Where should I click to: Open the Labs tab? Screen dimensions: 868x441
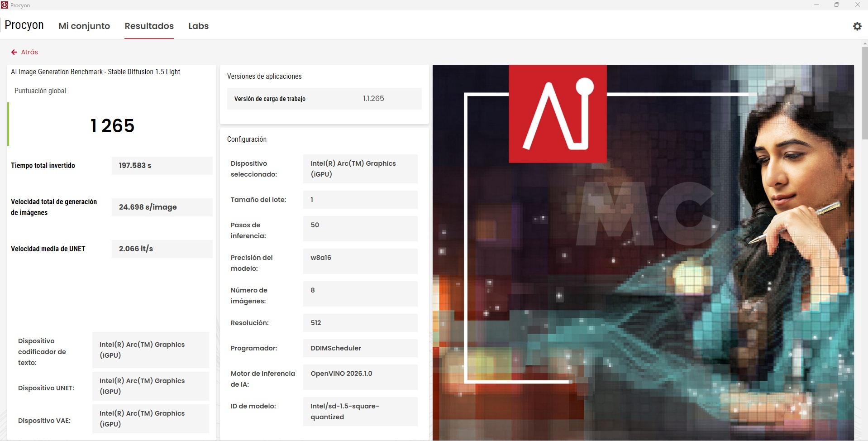pyautogui.click(x=199, y=26)
